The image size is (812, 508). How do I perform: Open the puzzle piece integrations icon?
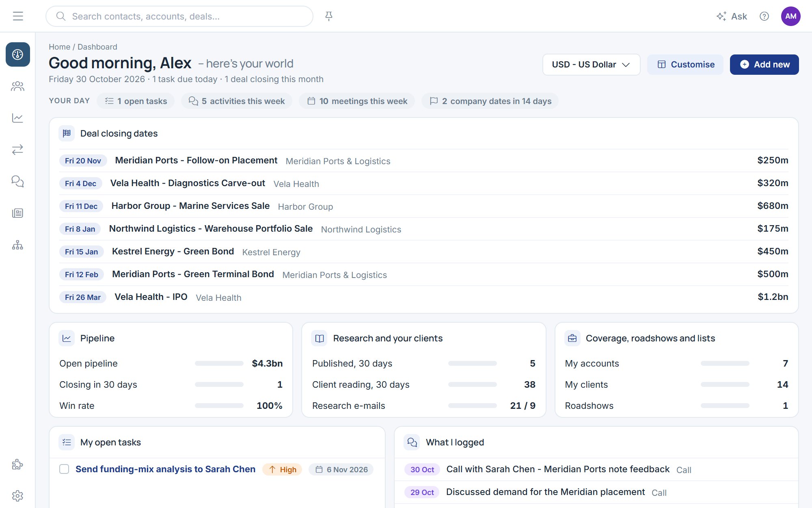coord(18,464)
